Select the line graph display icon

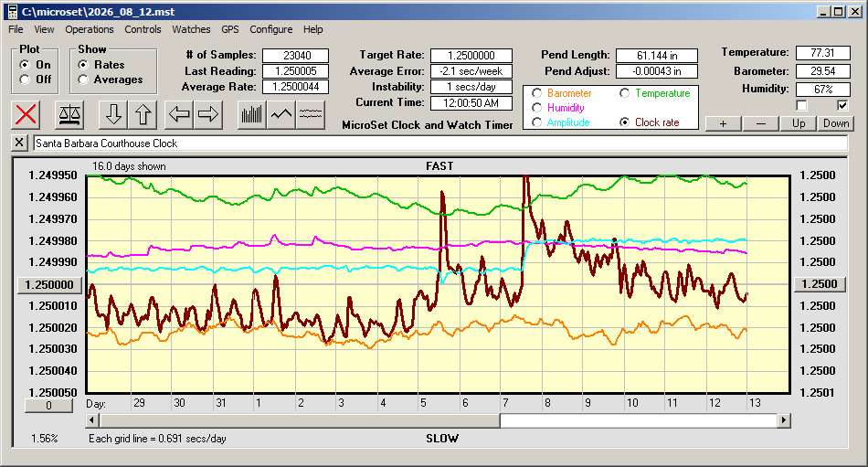[x=281, y=114]
